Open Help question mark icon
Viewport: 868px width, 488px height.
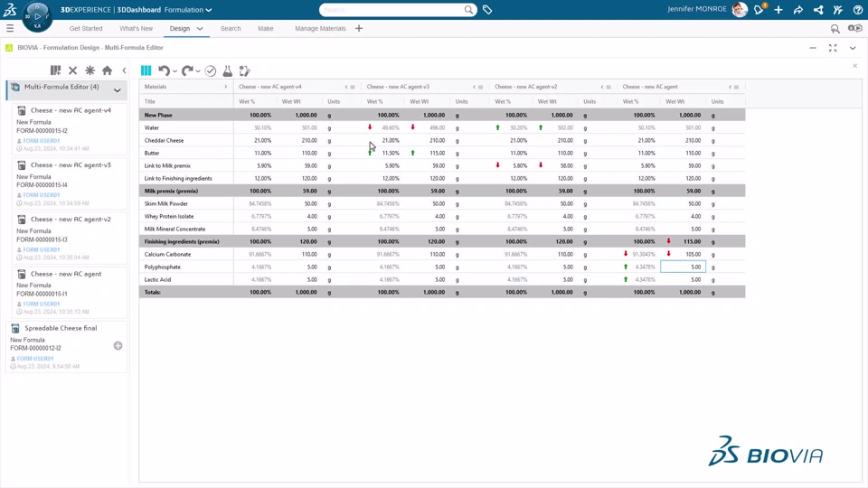pyautogui.click(x=857, y=9)
